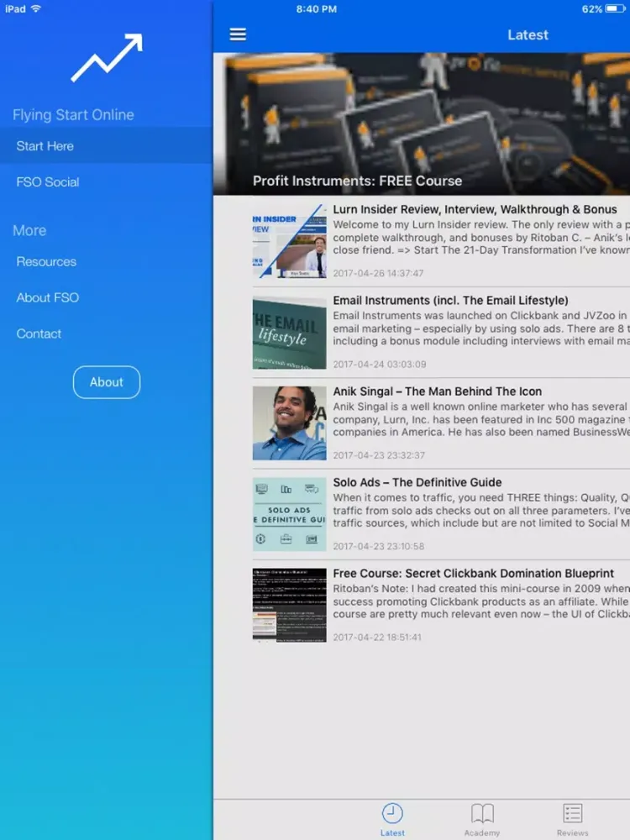Open the Profit Instruments FREE Course banner
The image size is (630, 840).
(422, 123)
